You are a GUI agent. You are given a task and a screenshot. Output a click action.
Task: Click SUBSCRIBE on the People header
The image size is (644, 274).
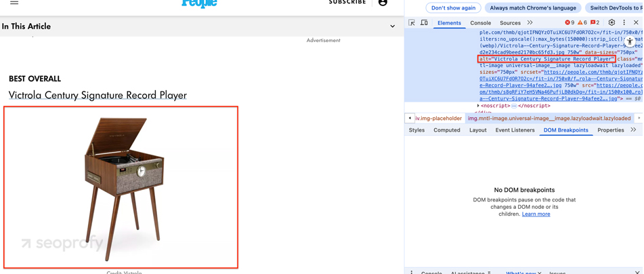[347, 2]
